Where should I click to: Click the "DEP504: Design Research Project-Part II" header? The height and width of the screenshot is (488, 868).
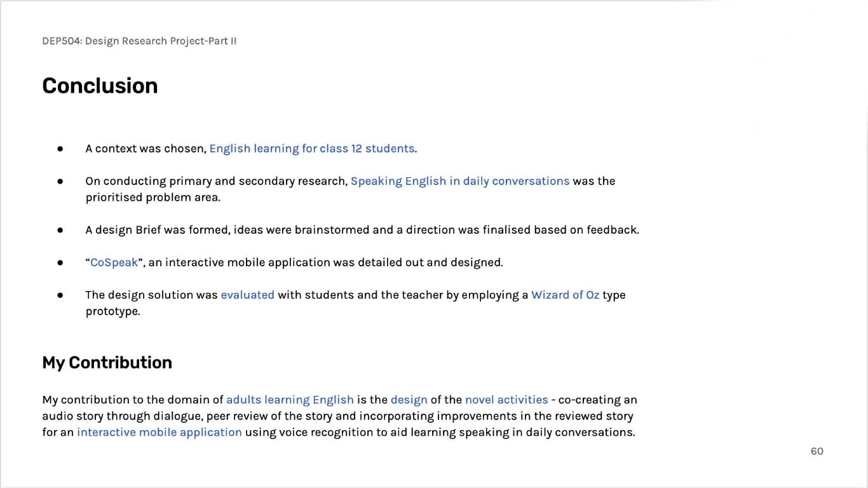tap(139, 41)
